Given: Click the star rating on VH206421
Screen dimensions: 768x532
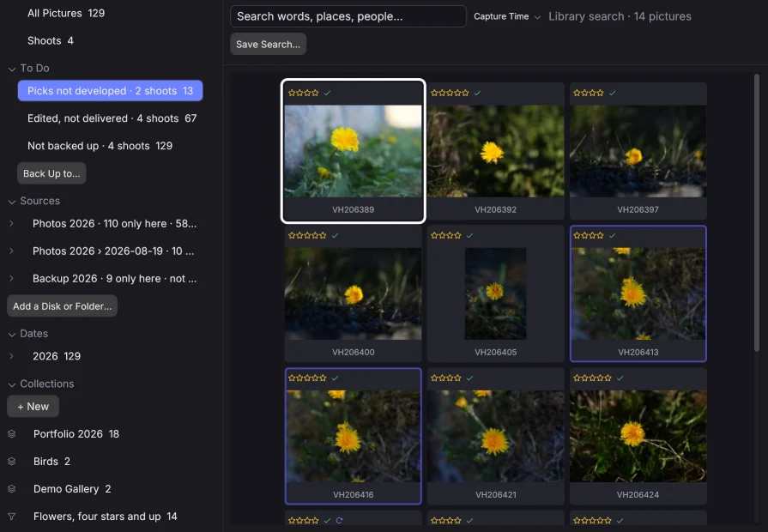Looking at the screenshot, I should [445, 378].
